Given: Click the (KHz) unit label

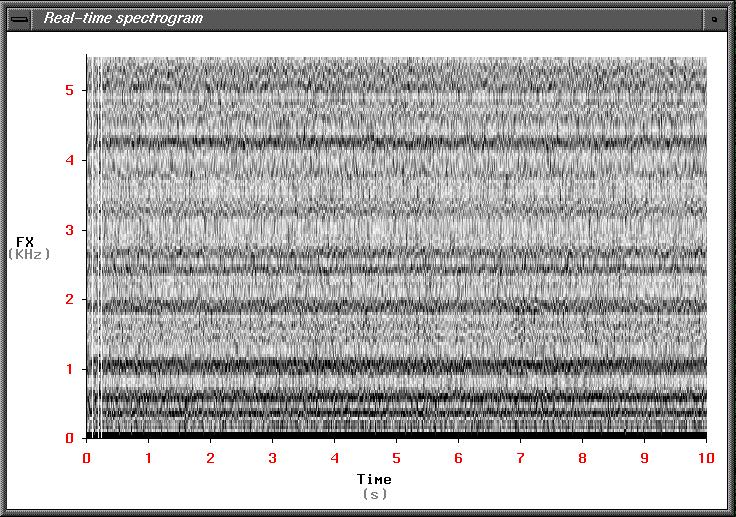Looking at the screenshot, I should point(29,255).
